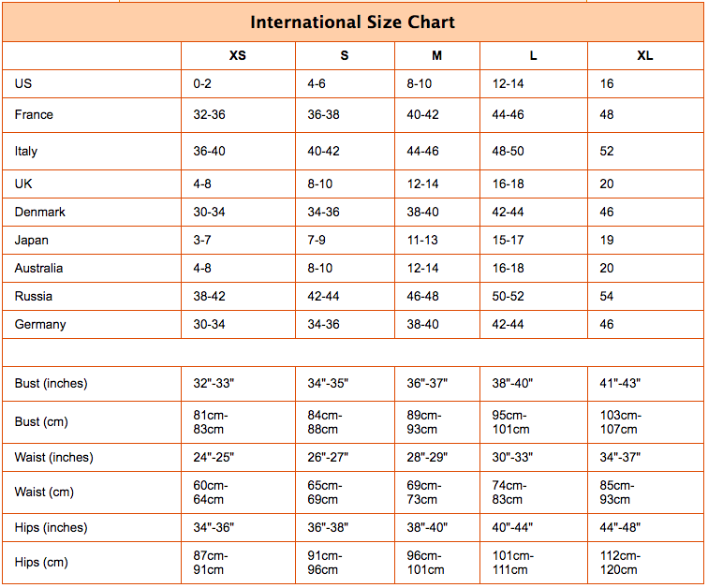Click the US size 0-2 cell
Image resolution: width=708 pixels, height=588 pixels.
click(203, 83)
